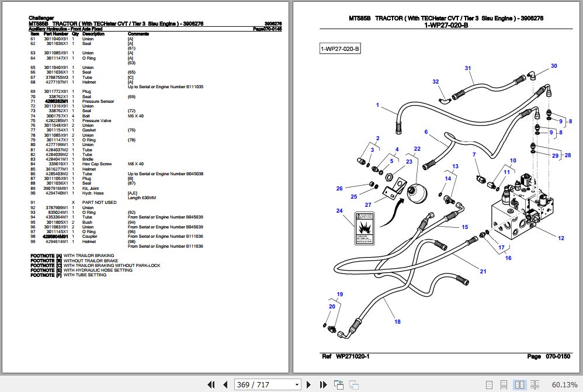
Task: Go back to the previous view
Action: coord(339,384)
